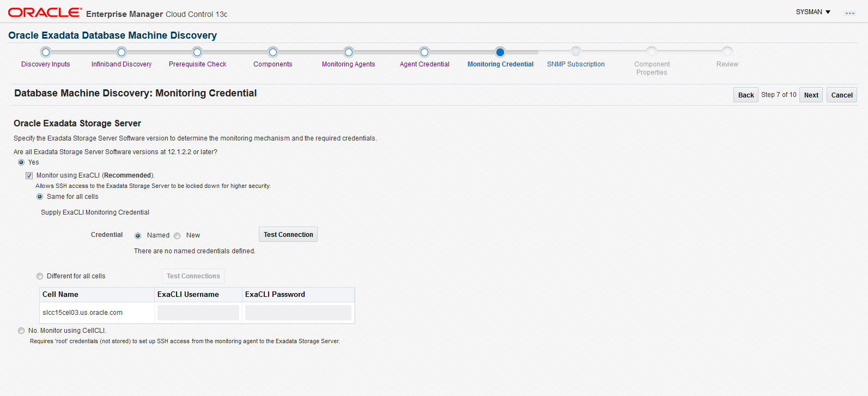Viewport: 868px width, 396px height.
Task: Select No. Monitor using CellCLI radio
Action: pyautogui.click(x=21, y=331)
